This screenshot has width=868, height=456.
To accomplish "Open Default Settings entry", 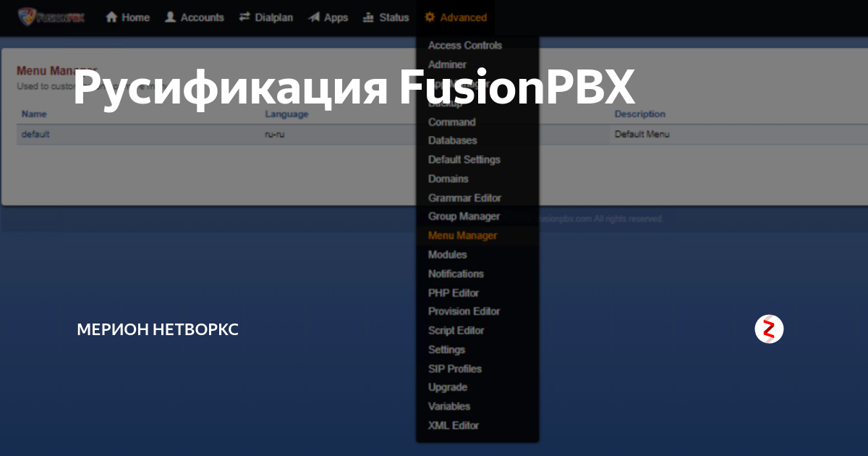I will (464, 160).
